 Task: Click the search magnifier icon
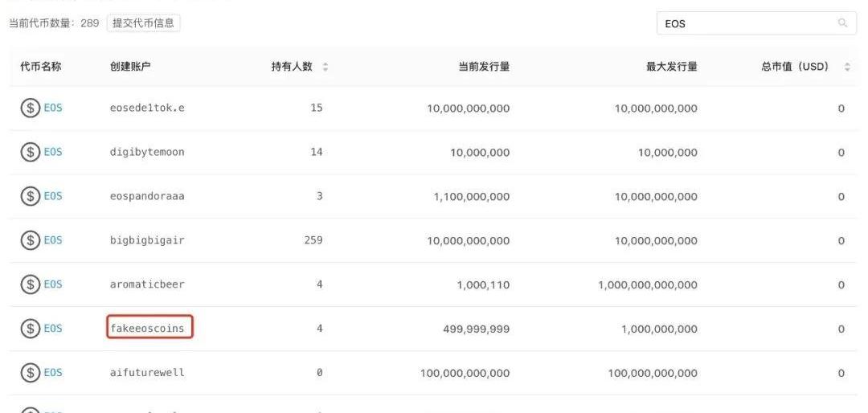point(842,23)
